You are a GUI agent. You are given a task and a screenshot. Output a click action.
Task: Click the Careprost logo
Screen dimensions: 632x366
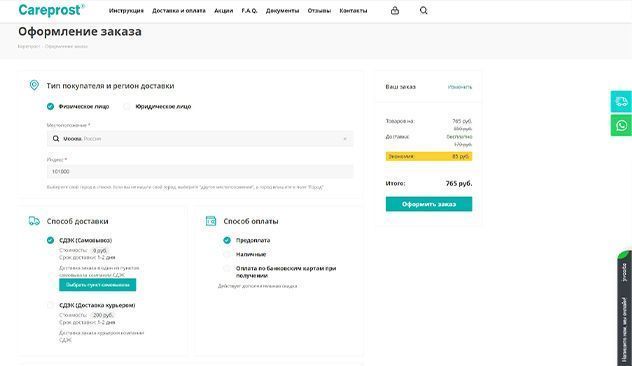pos(52,10)
